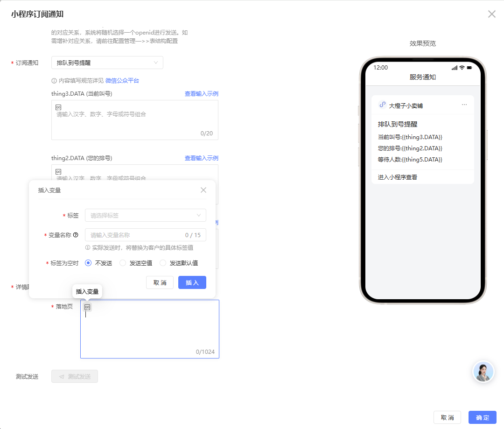Image resolution: width=504 pixels, height=429 pixels.
Task: Click insert-variable icon in thing2.DATA field
Action: click(58, 172)
